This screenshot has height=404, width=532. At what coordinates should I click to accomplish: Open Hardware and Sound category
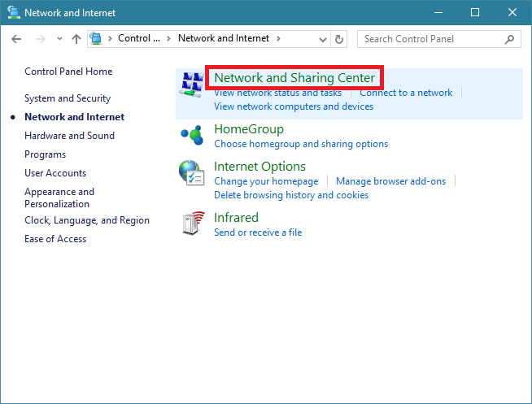coord(70,136)
